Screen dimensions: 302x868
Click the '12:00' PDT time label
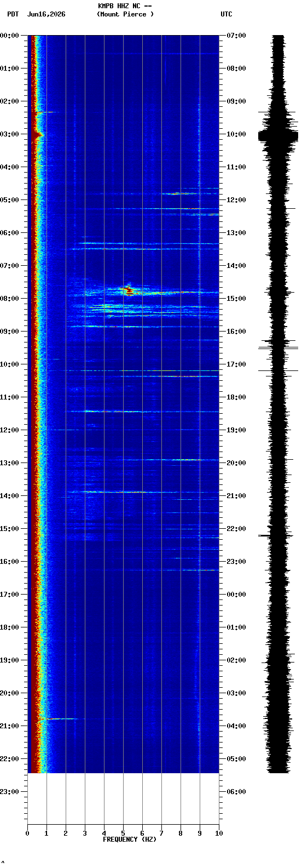9,430
